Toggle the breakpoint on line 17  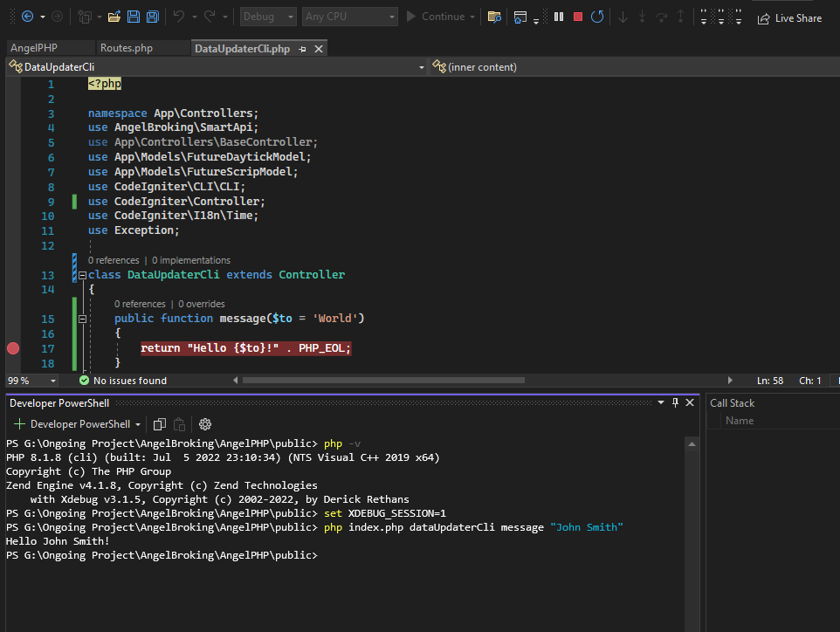13,348
